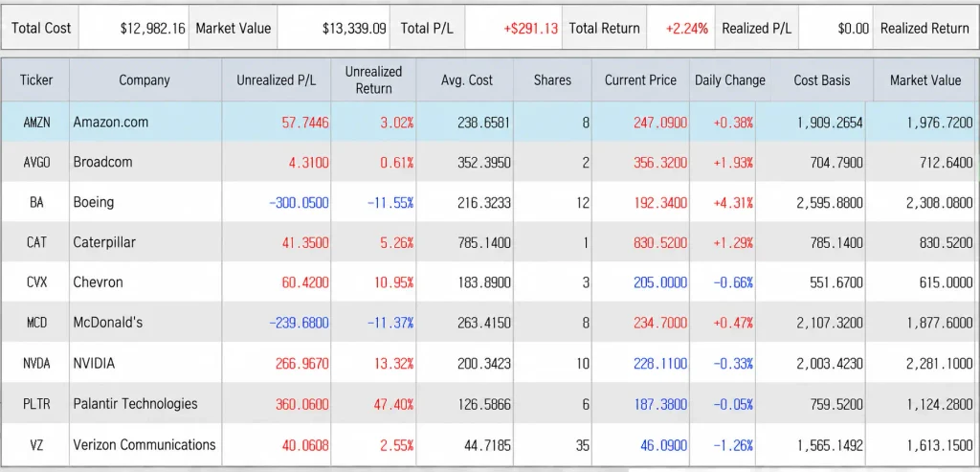Select the NVDA ticker cell
The image size is (980, 472).
36,363
